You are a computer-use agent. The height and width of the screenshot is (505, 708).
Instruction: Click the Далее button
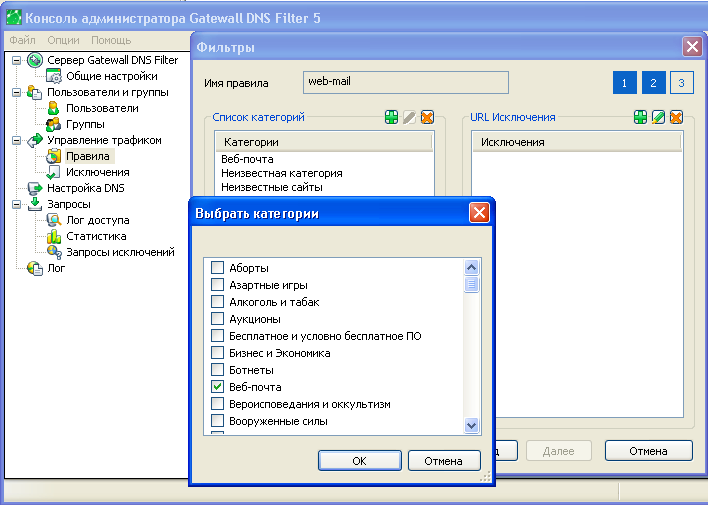click(559, 451)
